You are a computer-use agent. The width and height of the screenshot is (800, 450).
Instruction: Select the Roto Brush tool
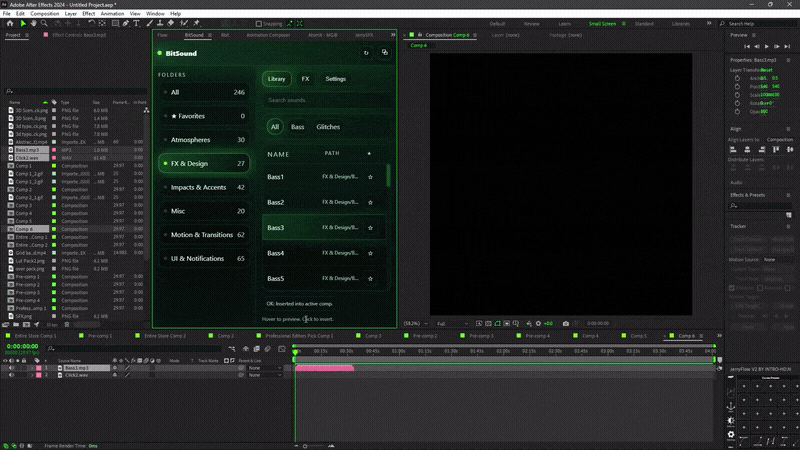tap(184, 23)
